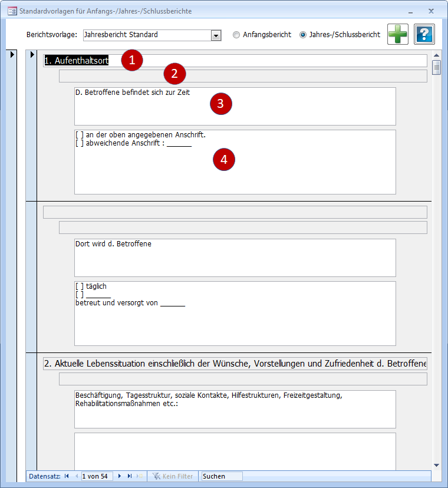The height and width of the screenshot is (488, 448).
Task: Click the 'Berichtsvorlage:' label
Action: coord(52,35)
